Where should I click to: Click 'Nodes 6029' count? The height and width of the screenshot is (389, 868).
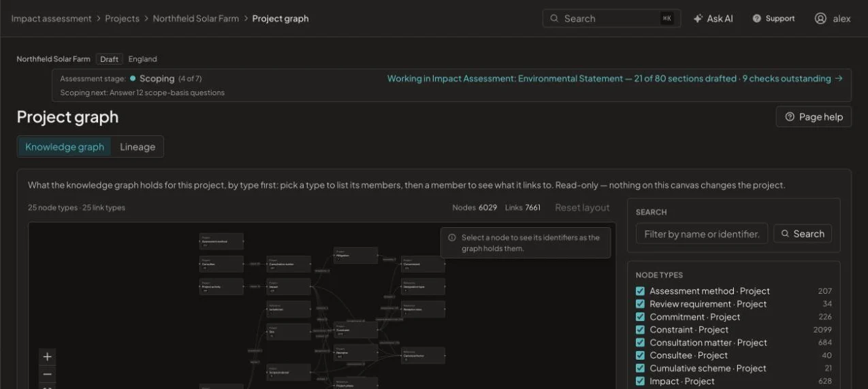pos(475,207)
